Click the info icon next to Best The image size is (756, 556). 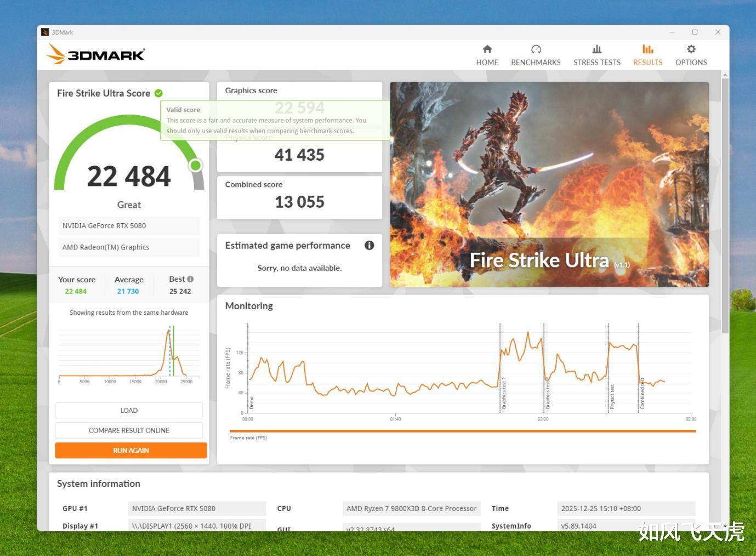[190, 279]
